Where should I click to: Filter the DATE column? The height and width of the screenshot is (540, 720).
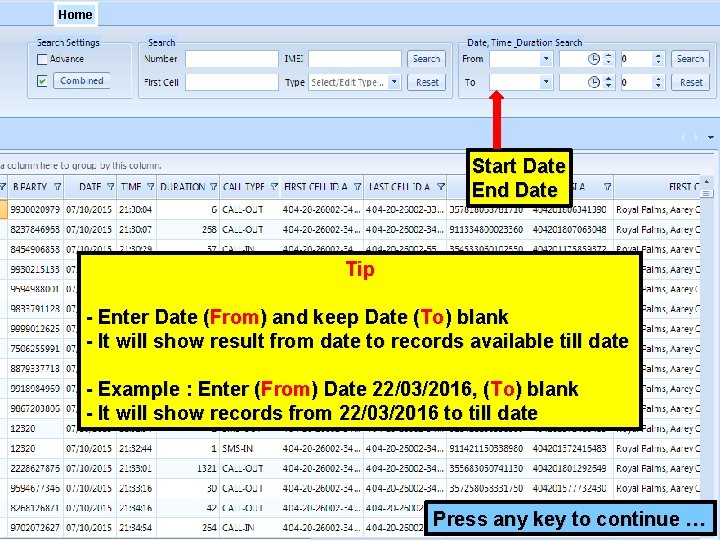(x=111, y=187)
